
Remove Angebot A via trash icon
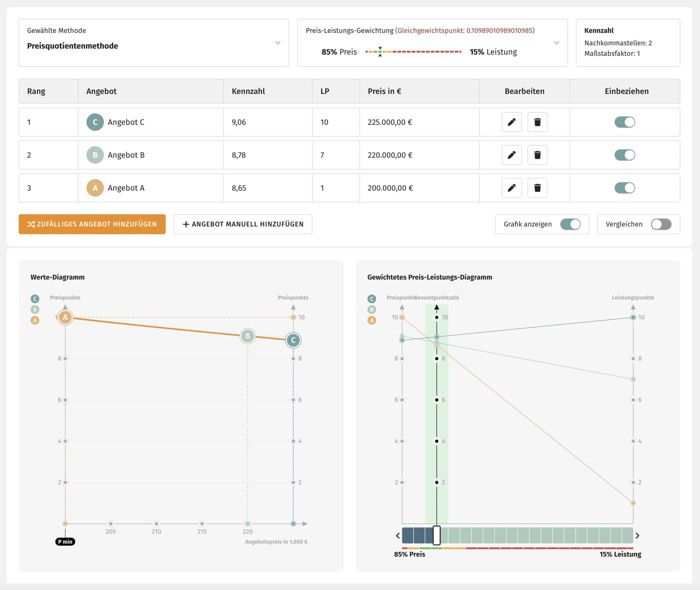pyautogui.click(x=537, y=188)
